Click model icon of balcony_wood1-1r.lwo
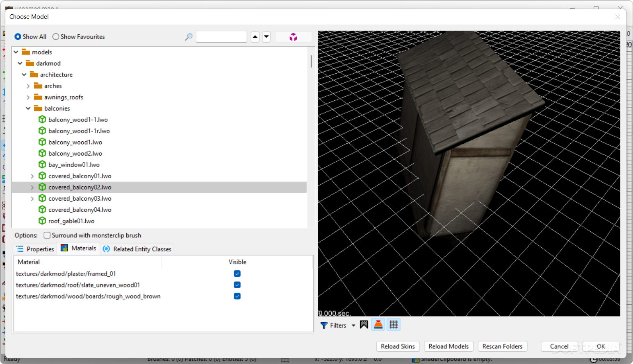The image size is (633, 364). tap(42, 131)
